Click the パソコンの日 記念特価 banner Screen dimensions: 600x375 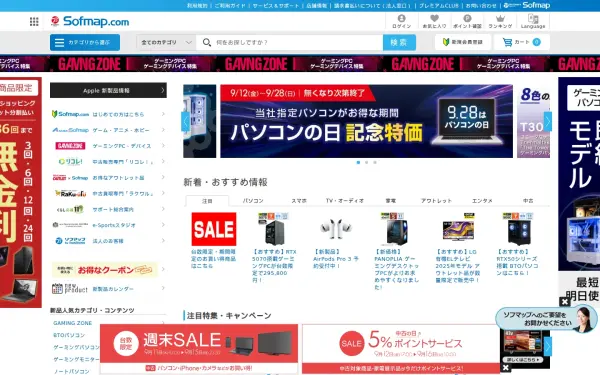pyautogui.click(x=367, y=121)
